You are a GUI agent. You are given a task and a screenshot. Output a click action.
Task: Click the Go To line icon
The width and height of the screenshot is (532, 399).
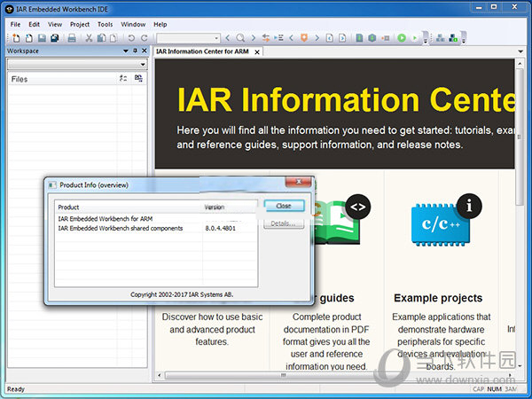click(x=278, y=38)
